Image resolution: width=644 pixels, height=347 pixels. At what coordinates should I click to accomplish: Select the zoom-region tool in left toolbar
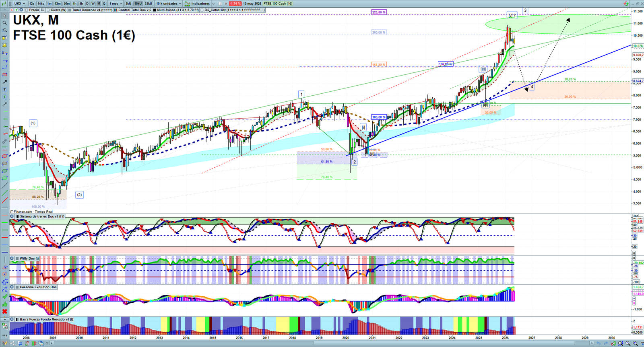coord(4,30)
